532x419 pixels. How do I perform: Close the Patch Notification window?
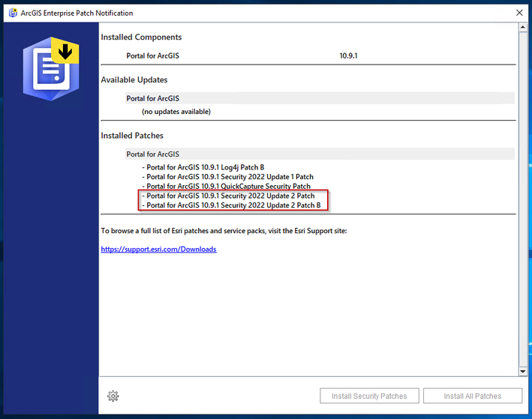(x=519, y=13)
